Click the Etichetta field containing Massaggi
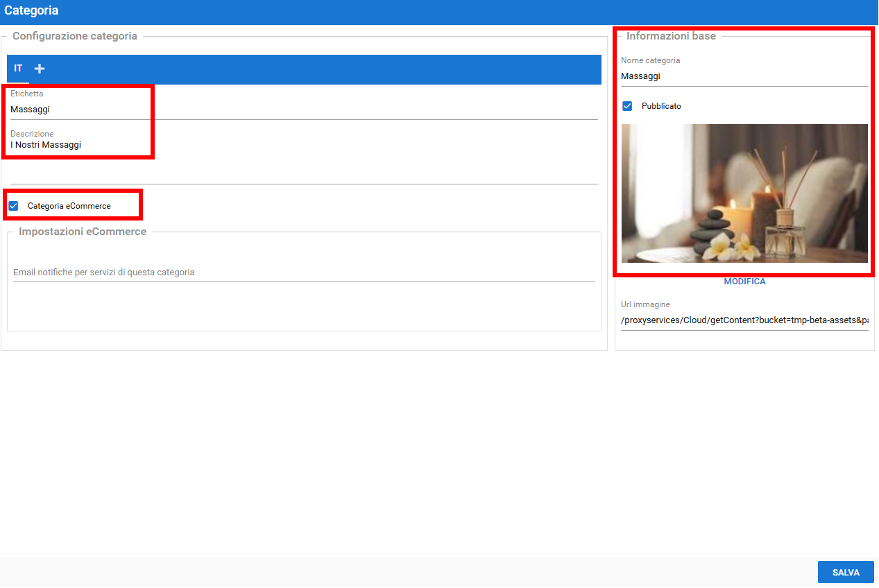This screenshot has height=588, width=879. 303,110
